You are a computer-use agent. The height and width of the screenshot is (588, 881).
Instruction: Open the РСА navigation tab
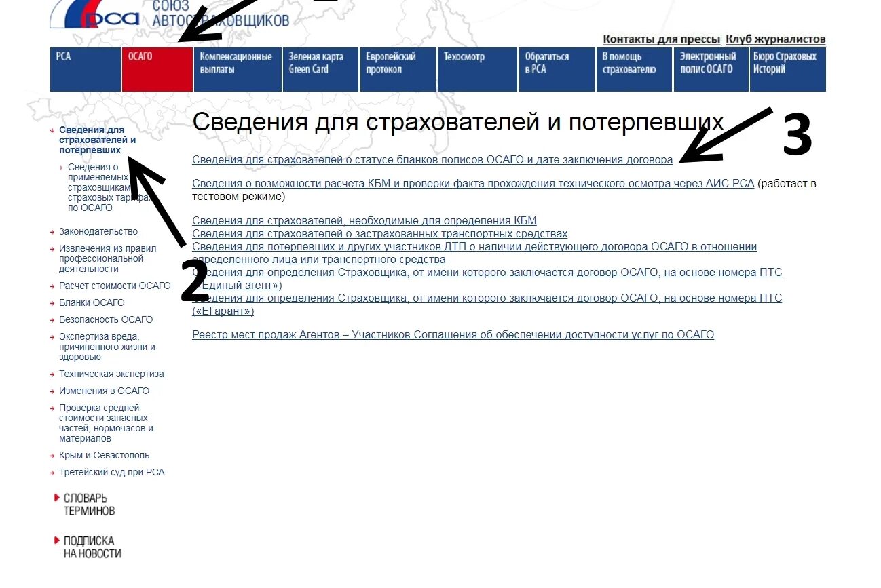click(86, 69)
